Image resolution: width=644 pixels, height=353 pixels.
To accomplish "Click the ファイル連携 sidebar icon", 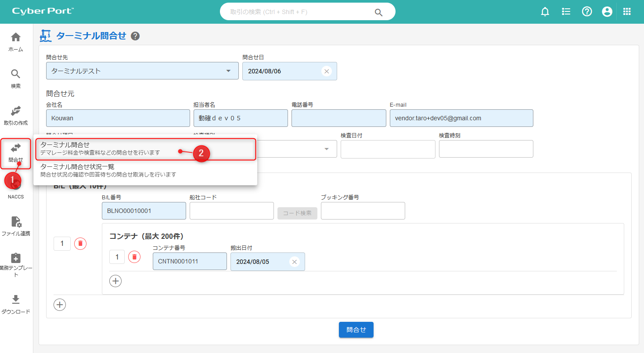I will [16, 222].
